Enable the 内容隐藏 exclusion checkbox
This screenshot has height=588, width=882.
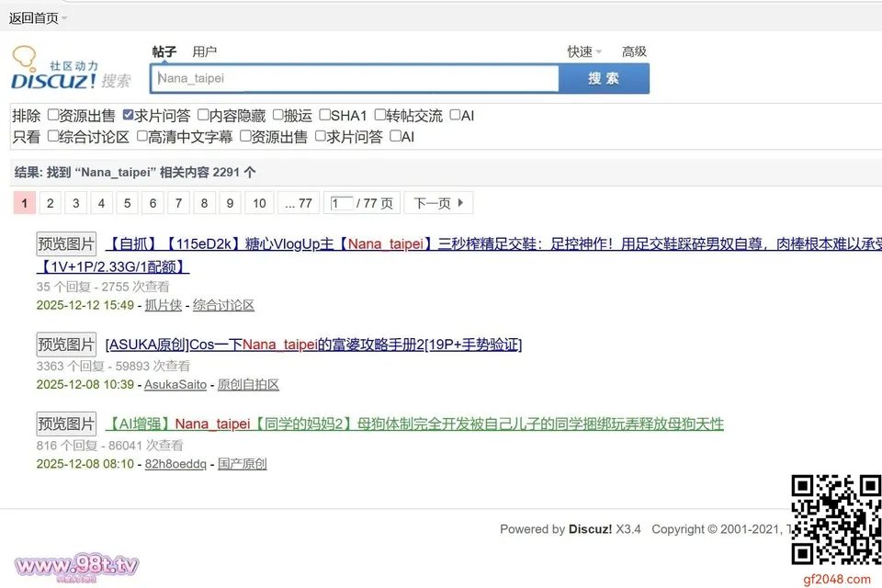203,115
